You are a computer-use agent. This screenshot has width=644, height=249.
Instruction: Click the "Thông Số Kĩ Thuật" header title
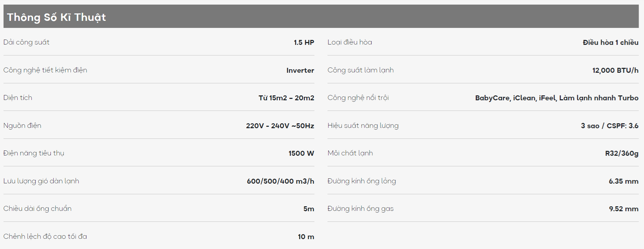(x=56, y=17)
